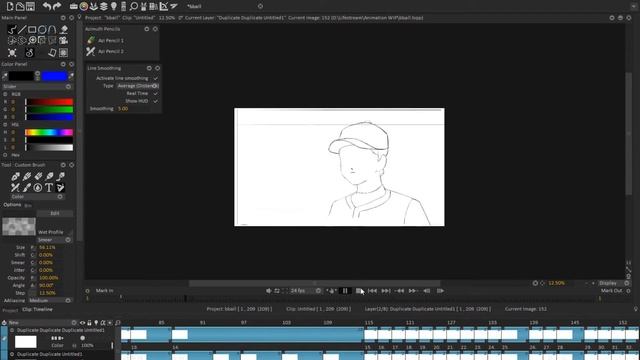The image size is (640, 360).
Task: Collapse the Line Smoothing panel
Action: (149, 68)
